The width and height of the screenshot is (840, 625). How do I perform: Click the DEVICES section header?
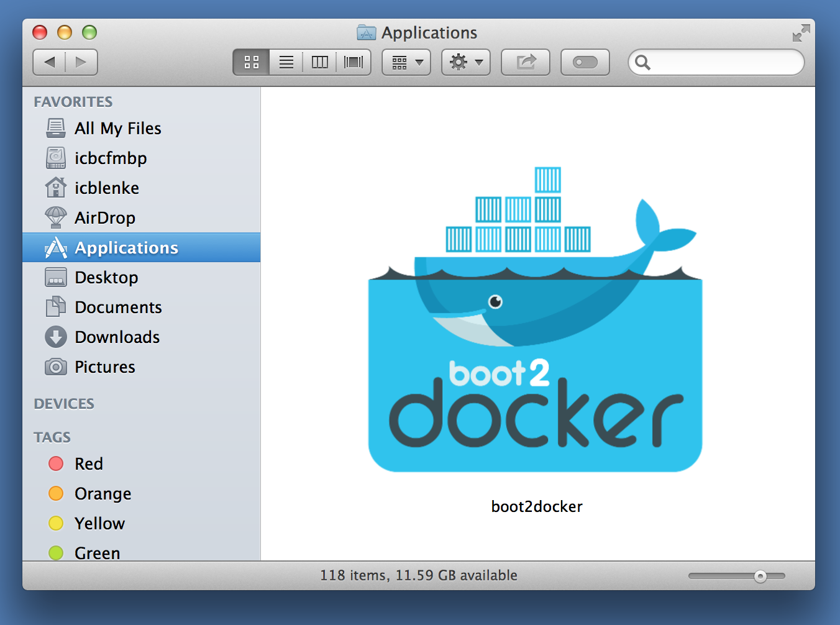click(x=64, y=404)
